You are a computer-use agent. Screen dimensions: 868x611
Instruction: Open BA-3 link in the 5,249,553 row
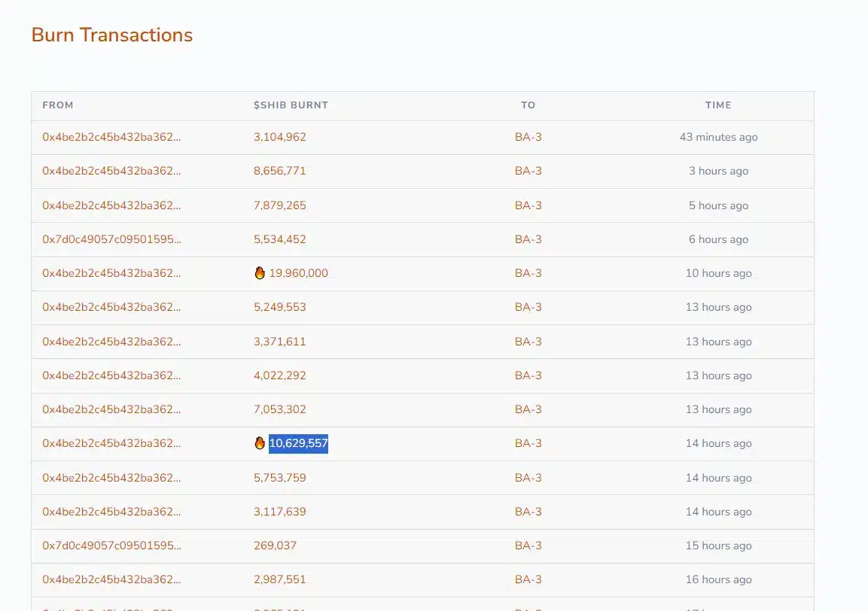pos(528,306)
